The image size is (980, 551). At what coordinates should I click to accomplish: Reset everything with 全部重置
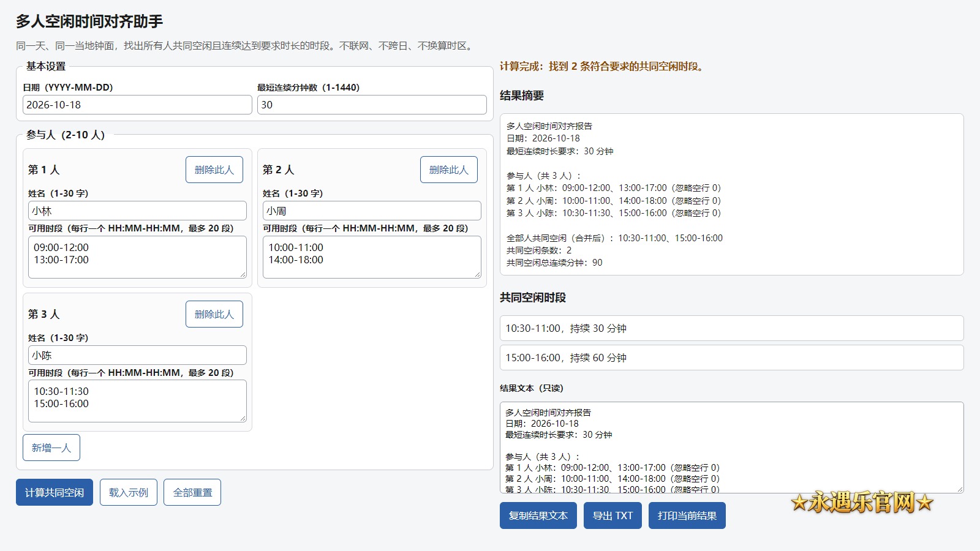(x=192, y=492)
